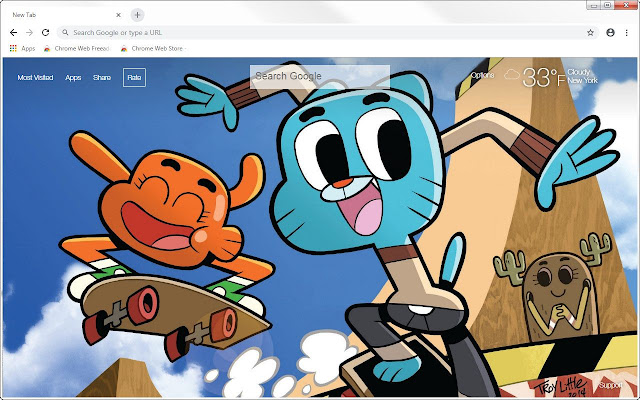Select the New Tab browser tab
The image size is (640, 400).
65,15
